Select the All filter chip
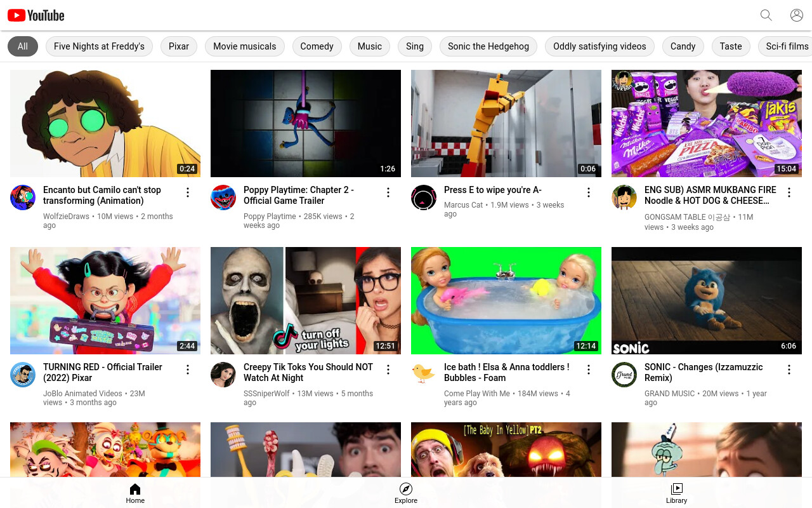812x508 pixels. [x=23, y=46]
